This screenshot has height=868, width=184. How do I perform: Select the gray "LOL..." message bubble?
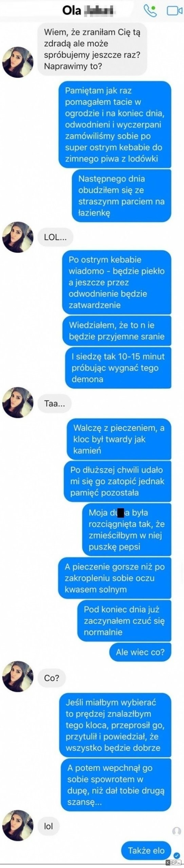(x=55, y=237)
